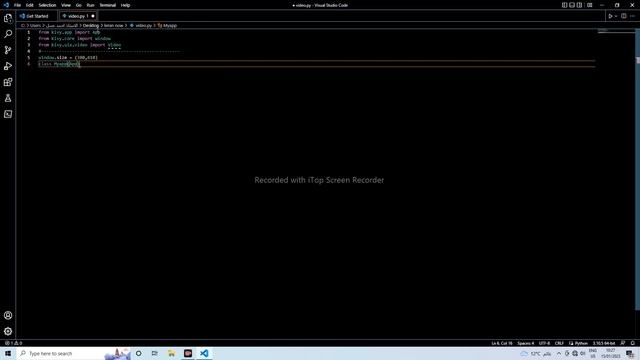
Task: Expand the run options dropdown arrow
Action: [x=616, y=16]
